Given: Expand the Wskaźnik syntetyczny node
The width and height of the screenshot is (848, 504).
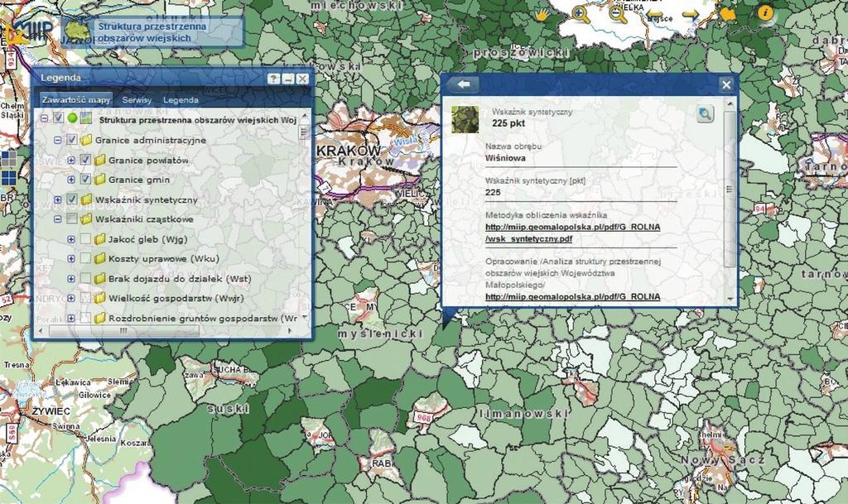Looking at the screenshot, I should [x=57, y=199].
